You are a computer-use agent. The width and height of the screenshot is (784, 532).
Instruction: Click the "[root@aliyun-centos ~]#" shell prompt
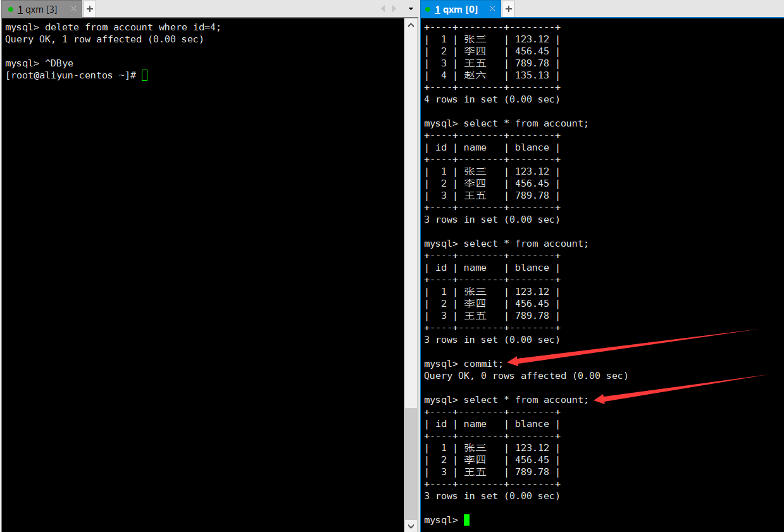tap(71, 75)
